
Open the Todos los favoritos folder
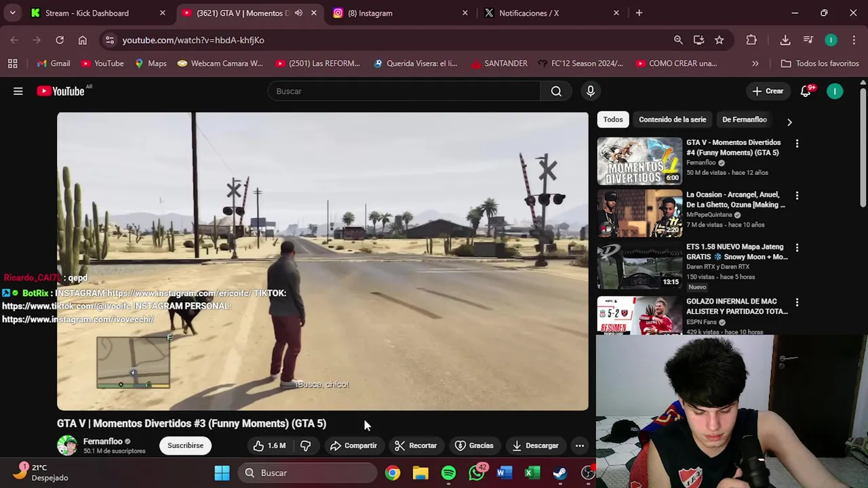tap(820, 63)
